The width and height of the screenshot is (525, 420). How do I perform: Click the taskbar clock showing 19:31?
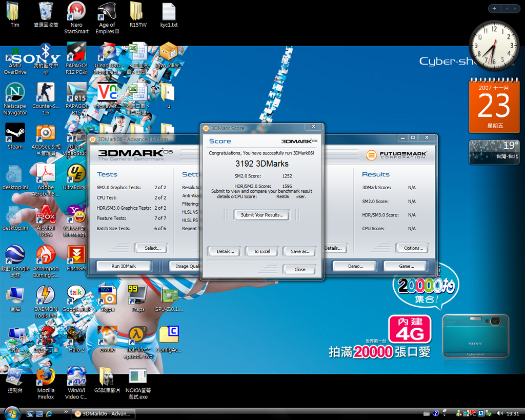click(x=513, y=414)
